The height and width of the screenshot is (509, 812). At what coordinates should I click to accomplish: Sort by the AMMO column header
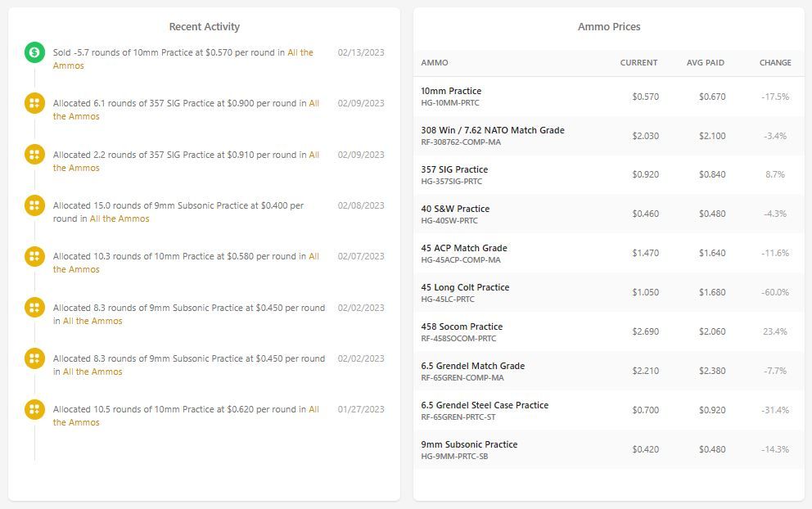(435, 63)
